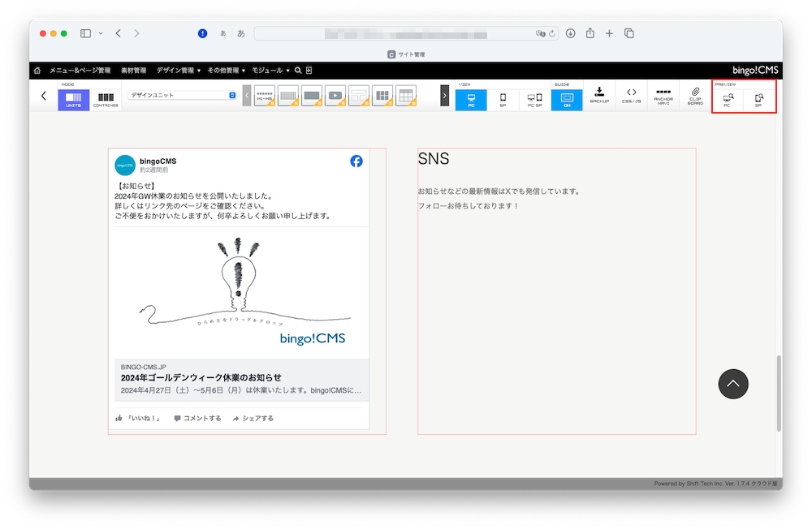
Task: Switch the VIEW to SP
Action: [x=503, y=97]
